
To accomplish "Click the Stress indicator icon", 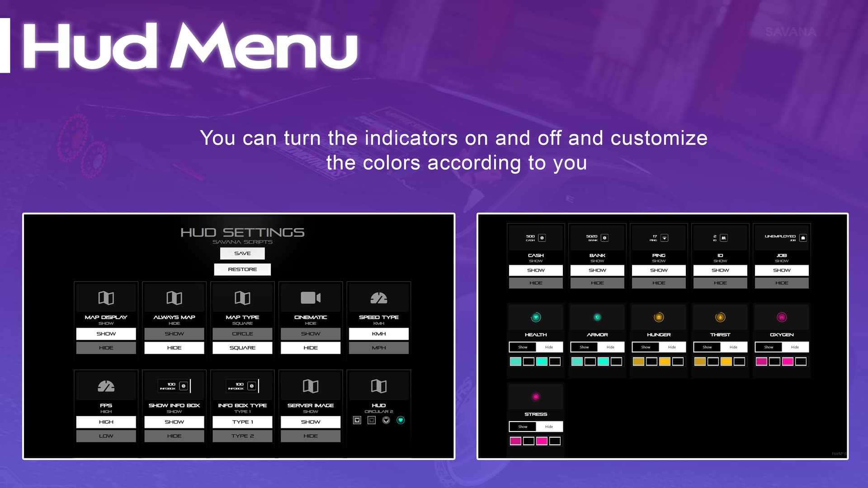I will point(536,397).
